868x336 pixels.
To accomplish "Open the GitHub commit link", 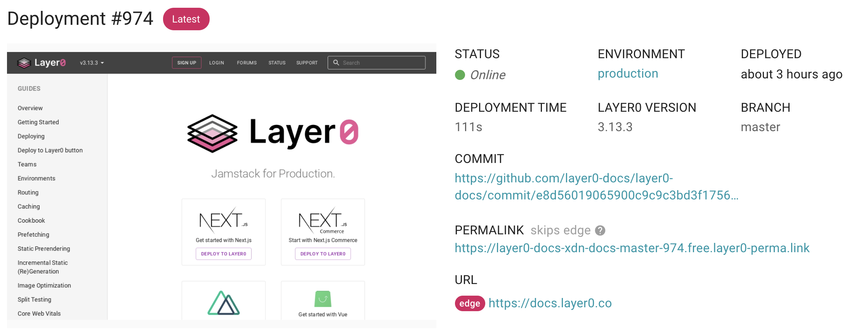I will tap(597, 187).
